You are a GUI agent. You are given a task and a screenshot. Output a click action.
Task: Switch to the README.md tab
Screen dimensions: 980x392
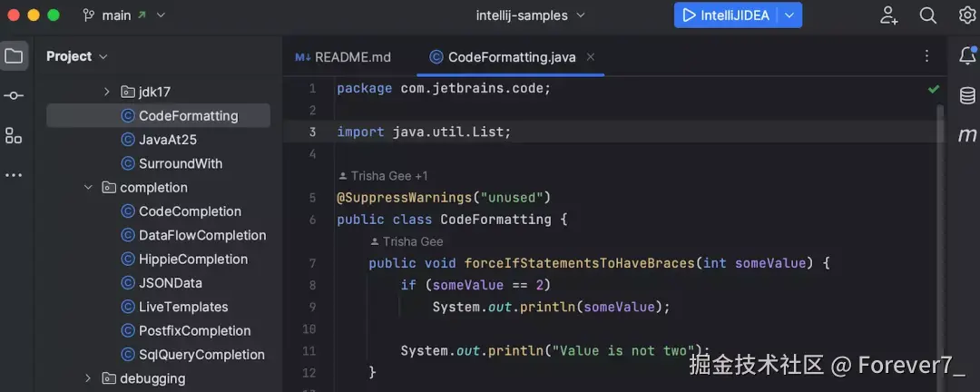tap(343, 57)
